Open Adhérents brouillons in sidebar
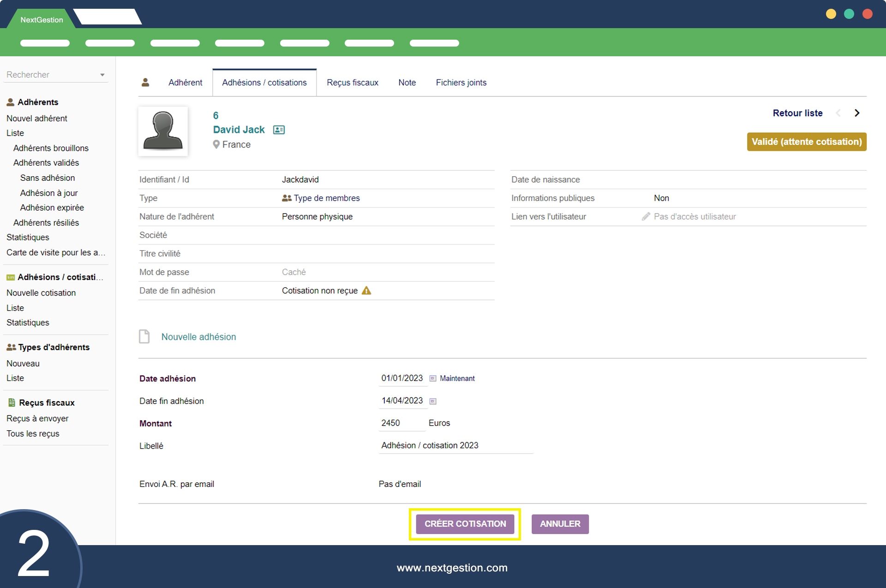Viewport: 886px width, 588px height. (51, 148)
